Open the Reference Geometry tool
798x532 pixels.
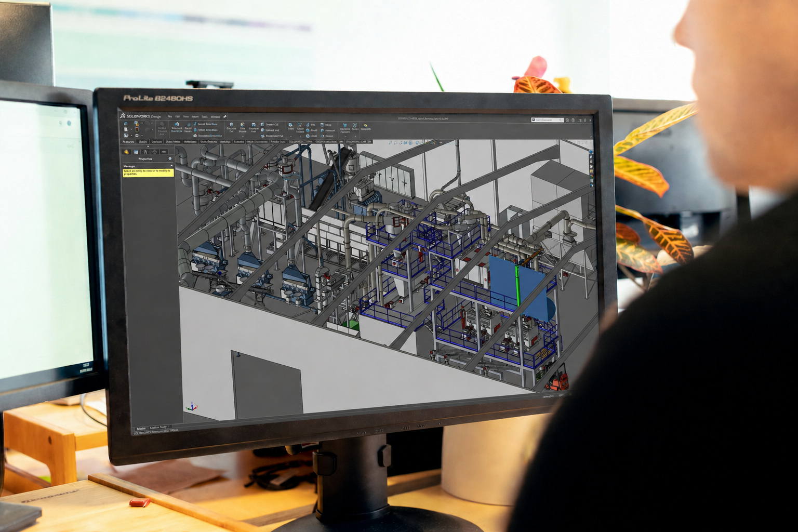tap(345, 128)
